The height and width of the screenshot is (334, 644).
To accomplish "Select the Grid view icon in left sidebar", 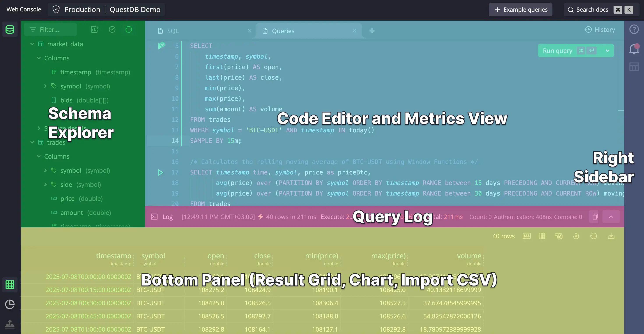I will click(x=10, y=284).
